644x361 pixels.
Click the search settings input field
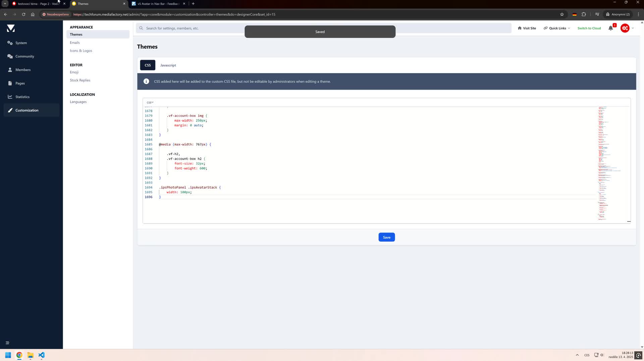324,28
